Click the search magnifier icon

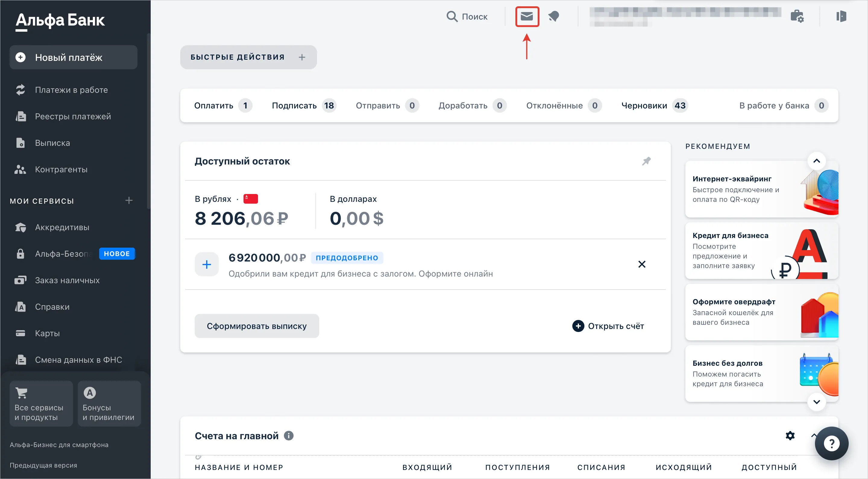point(452,17)
